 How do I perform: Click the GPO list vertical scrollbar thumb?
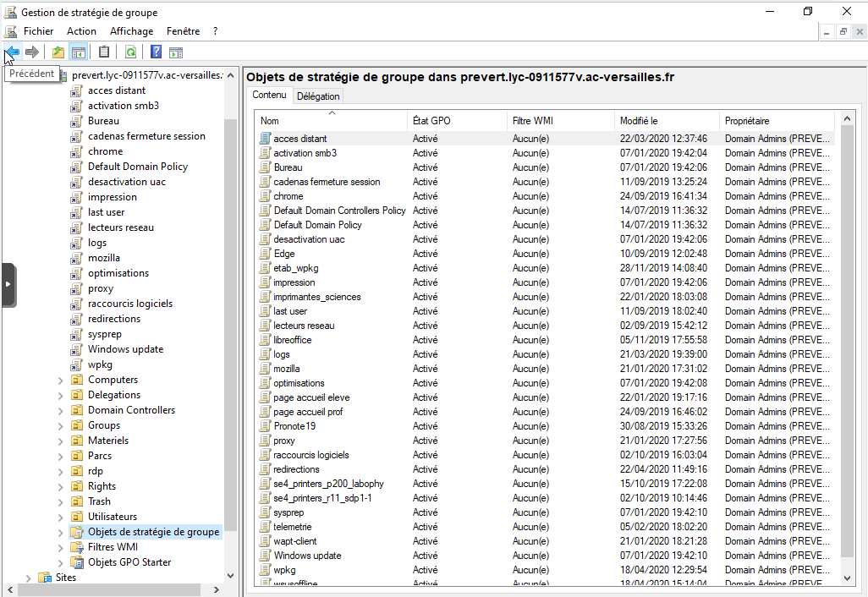click(x=847, y=342)
